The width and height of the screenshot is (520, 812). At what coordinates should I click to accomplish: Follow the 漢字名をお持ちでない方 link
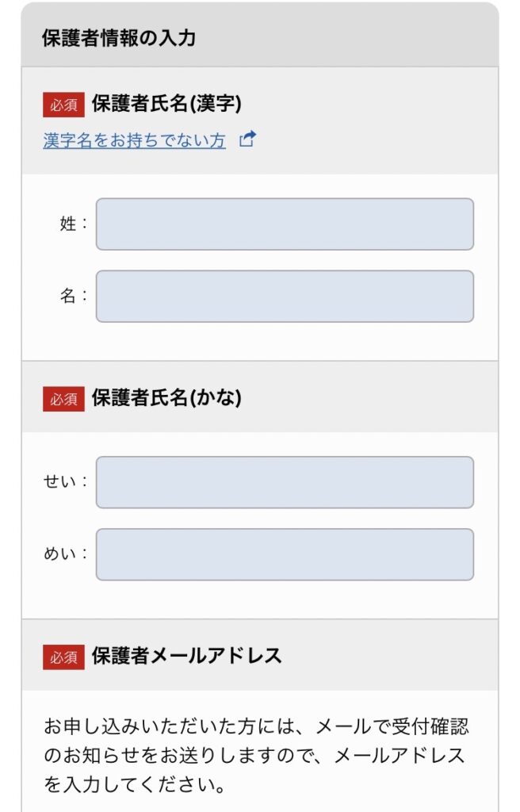click(134, 140)
